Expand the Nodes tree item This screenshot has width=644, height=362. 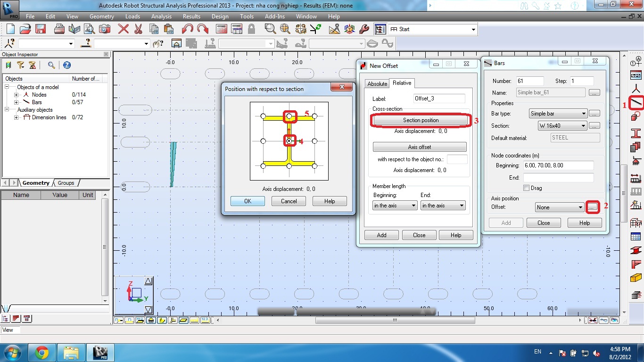(x=17, y=95)
